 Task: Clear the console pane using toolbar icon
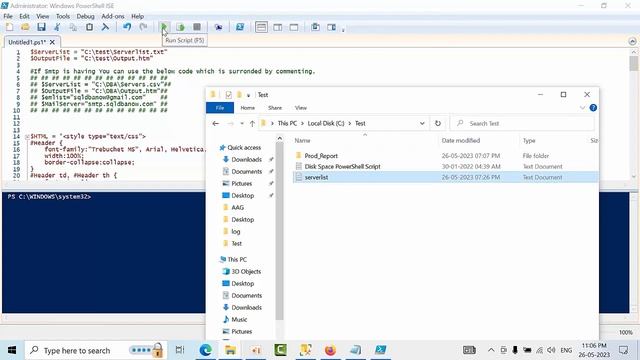coord(105,27)
